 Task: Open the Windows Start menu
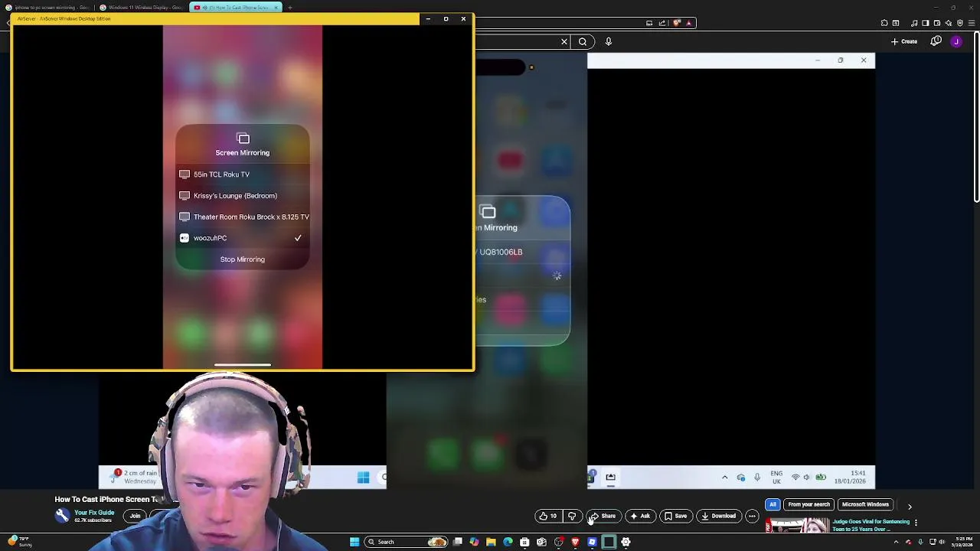pos(354,542)
